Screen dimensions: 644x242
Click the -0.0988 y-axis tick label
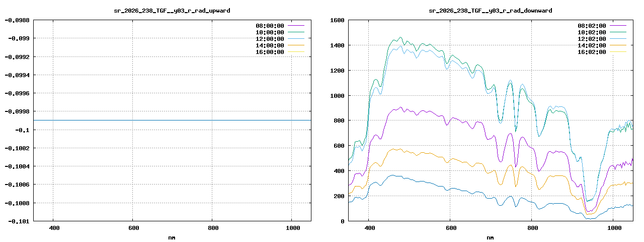coord(17,20)
